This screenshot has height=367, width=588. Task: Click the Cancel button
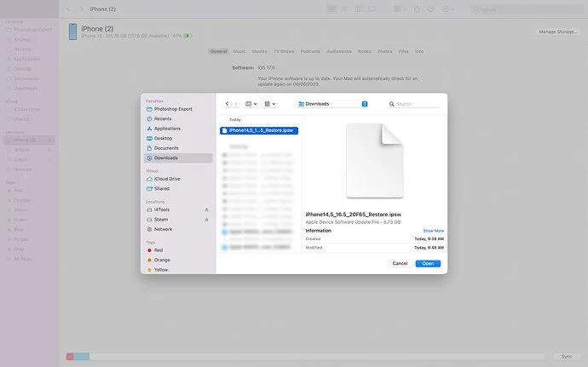[400, 263]
